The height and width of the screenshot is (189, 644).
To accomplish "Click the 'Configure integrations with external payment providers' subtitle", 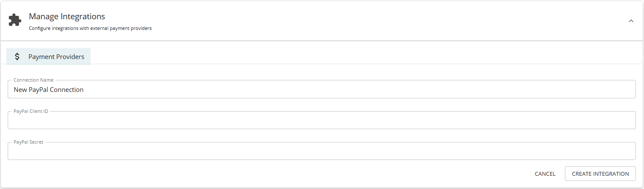I will (x=90, y=29).
